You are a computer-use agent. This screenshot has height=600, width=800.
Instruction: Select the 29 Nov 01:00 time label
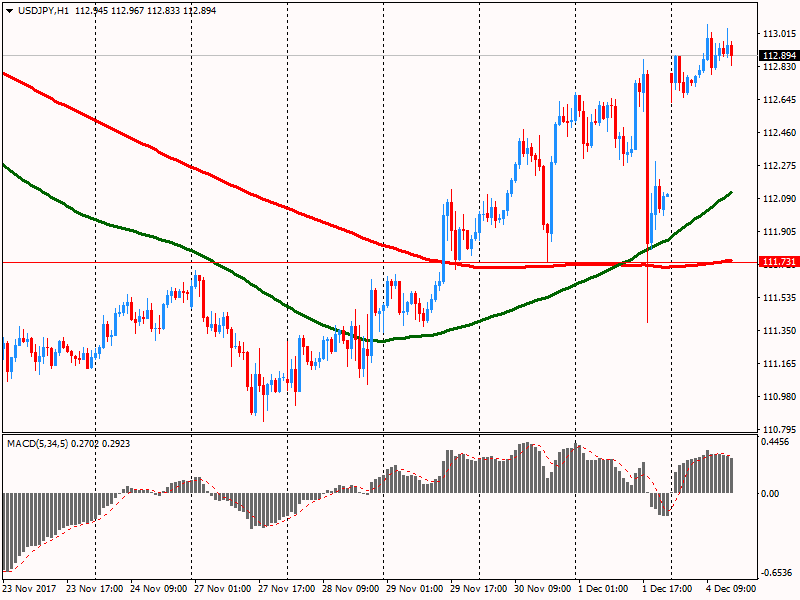tap(414, 589)
